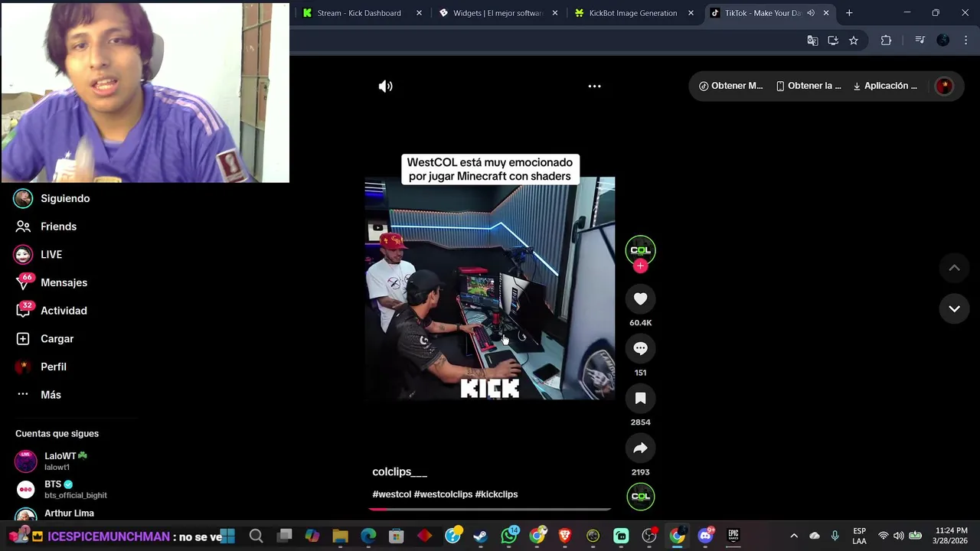Share the video using arrow icon
This screenshot has height=551, width=980.
click(x=641, y=448)
